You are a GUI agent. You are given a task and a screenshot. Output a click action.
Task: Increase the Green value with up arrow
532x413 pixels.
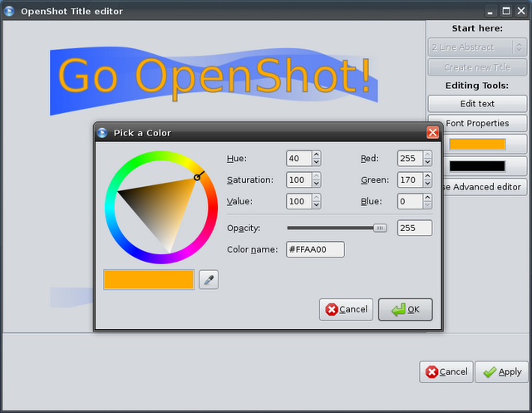pyautogui.click(x=427, y=176)
